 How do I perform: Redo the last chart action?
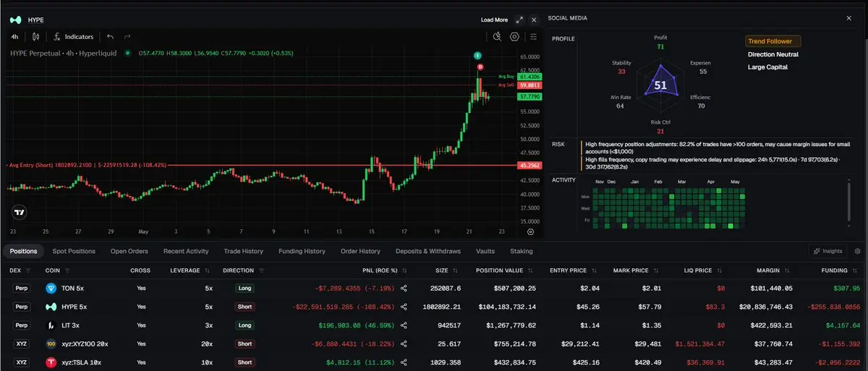(127, 36)
